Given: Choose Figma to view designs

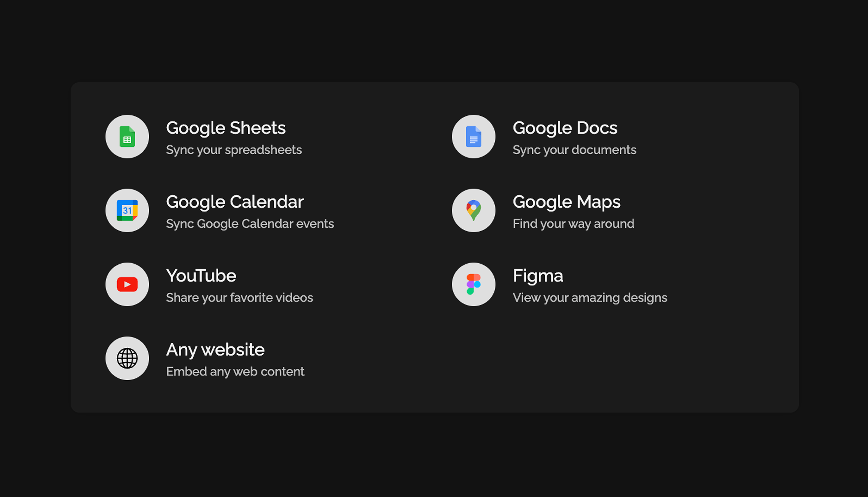Looking at the screenshot, I should tap(538, 276).
